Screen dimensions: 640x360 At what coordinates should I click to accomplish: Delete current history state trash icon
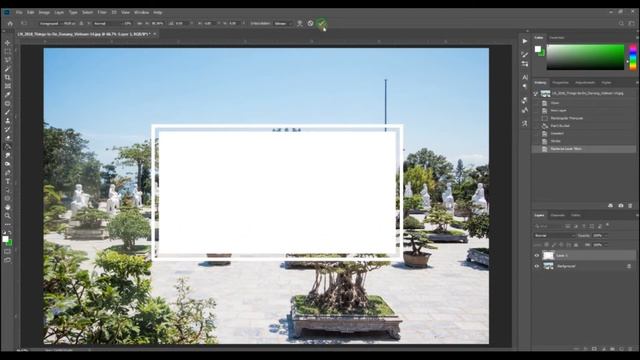click(630, 206)
